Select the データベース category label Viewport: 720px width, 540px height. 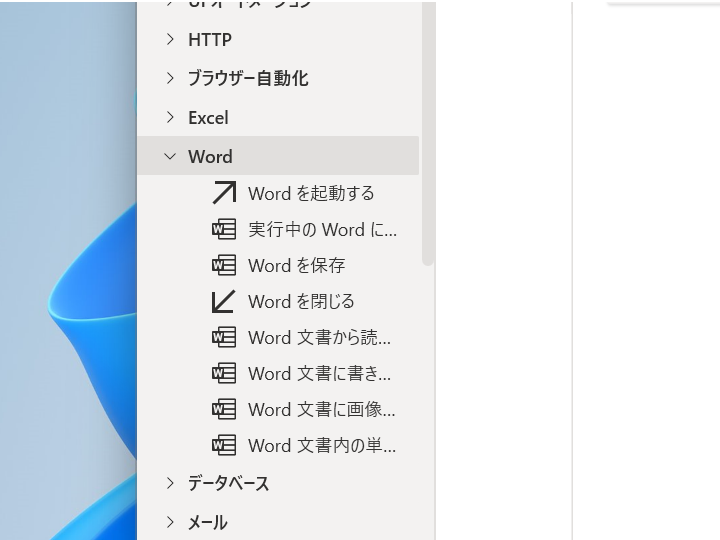click(x=229, y=484)
